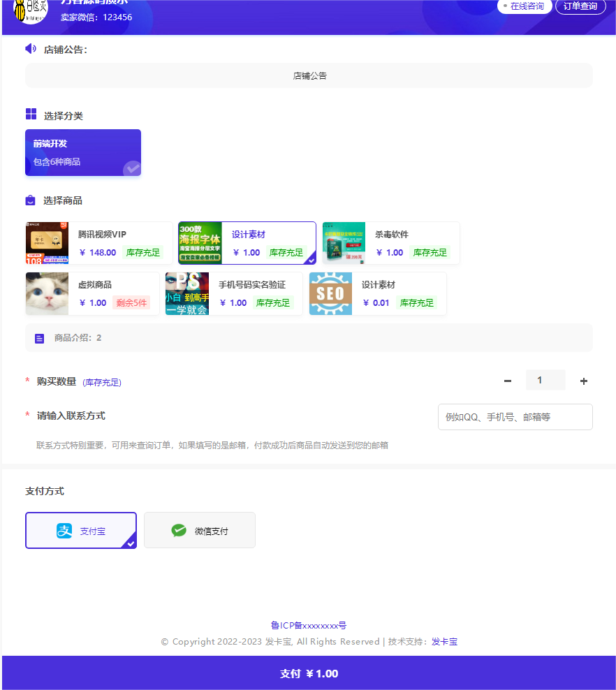Choose 微信支付 as payment method
Viewport: 616px width, 690px height.
pyautogui.click(x=200, y=530)
